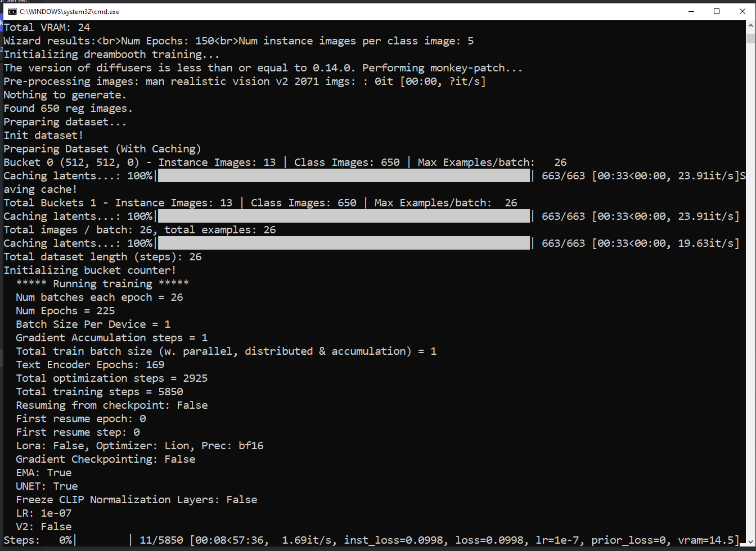Click 'Text Encoder Epochs: 169' text
The image size is (756, 551).
pyautogui.click(x=90, y=365)
